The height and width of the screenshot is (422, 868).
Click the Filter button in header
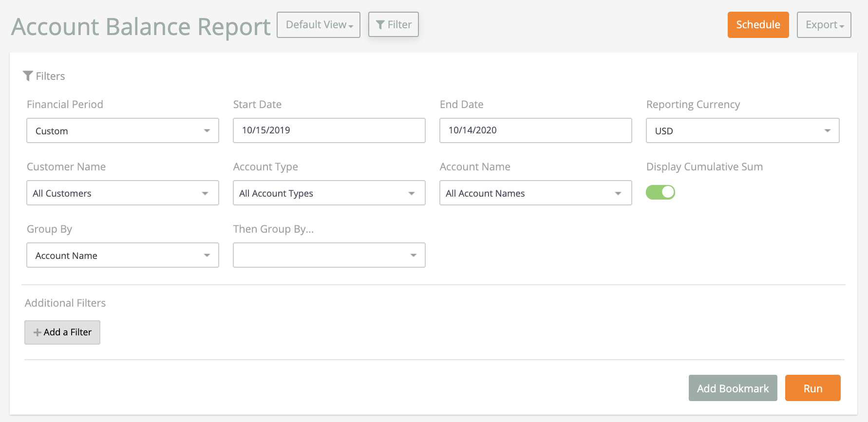click(x=394, y=24)
